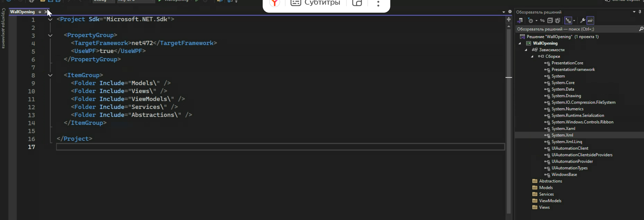Collapse the PropertyGroup element in editor
The width and height of the screenshot is (644, 220).
tap(50, 35)
